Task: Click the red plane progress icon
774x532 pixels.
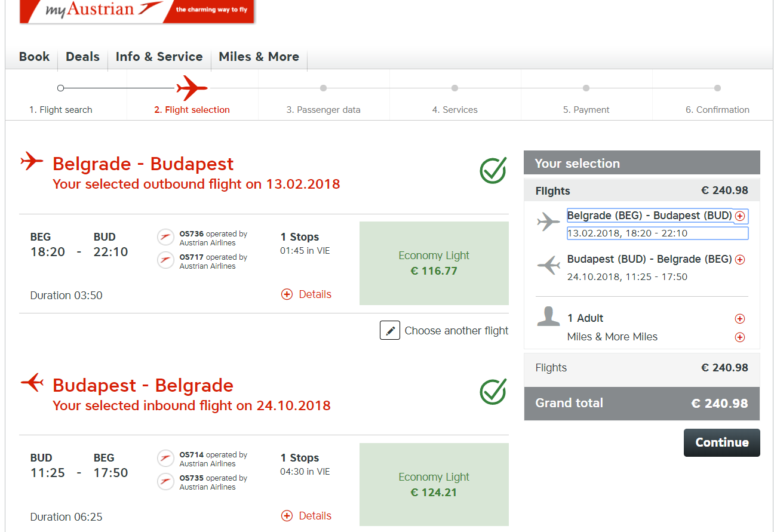Action: (192, 88)
